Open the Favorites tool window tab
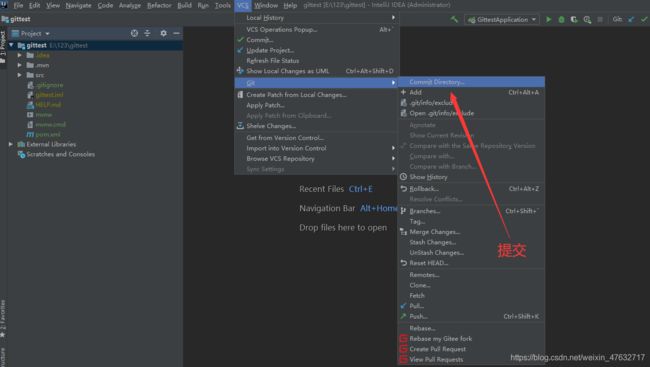 pyautogui.click(x=3, y=318)
